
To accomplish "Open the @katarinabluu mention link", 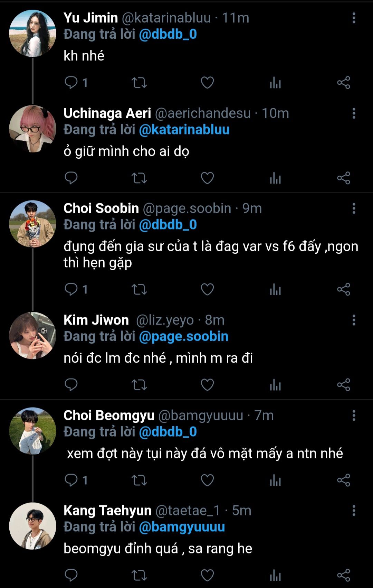I will coord(184,130).
